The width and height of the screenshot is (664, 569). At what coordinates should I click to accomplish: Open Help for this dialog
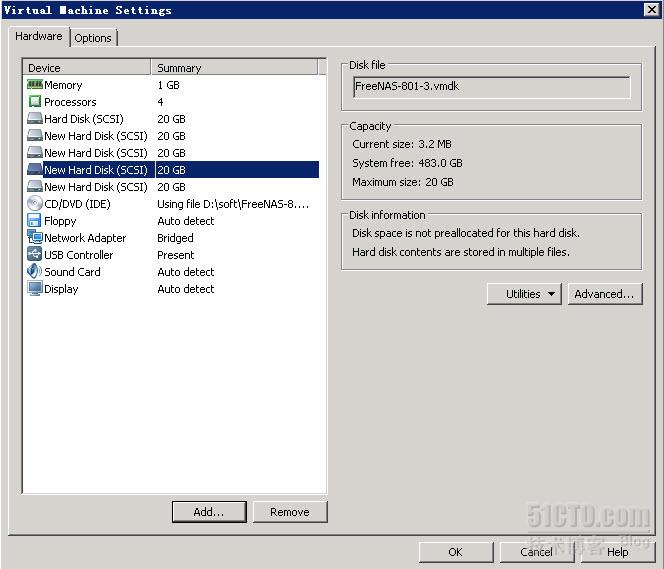click(x=618, y=552)
